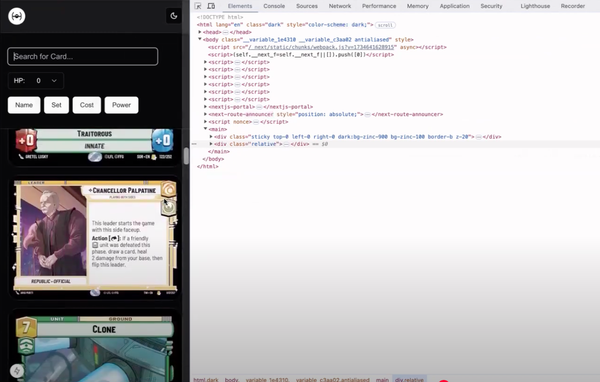Click html.dark in the breadcrumb bar
The width and height of the screenshot is (600, 382).
click(206, 380)
